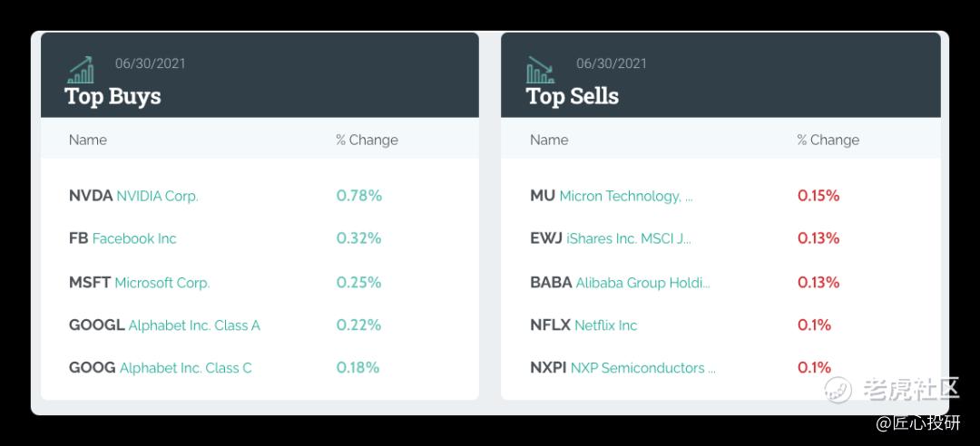This screenshot has height=446, width=980.
Task: Click the Top Buys rising chart icon
Action: (81, 69)
